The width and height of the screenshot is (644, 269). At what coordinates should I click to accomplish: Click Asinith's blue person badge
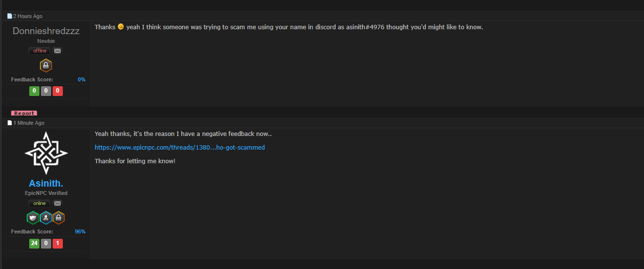coord(46,218)
